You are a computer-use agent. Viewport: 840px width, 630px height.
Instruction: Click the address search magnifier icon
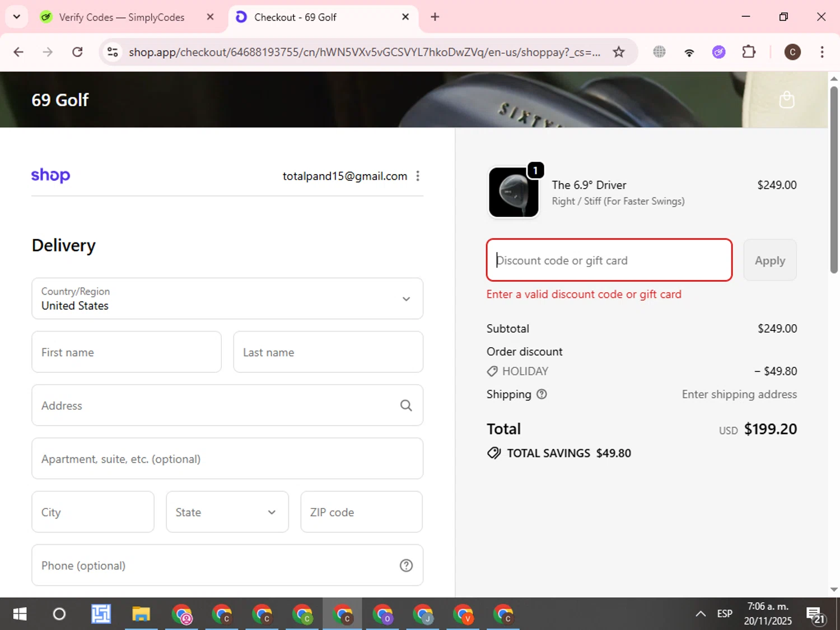406,405
